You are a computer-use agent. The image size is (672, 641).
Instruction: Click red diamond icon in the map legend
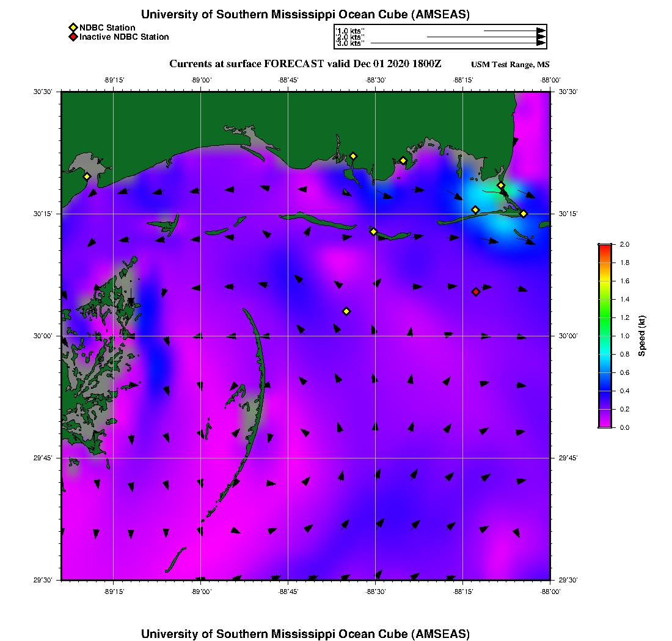(73, 37)
